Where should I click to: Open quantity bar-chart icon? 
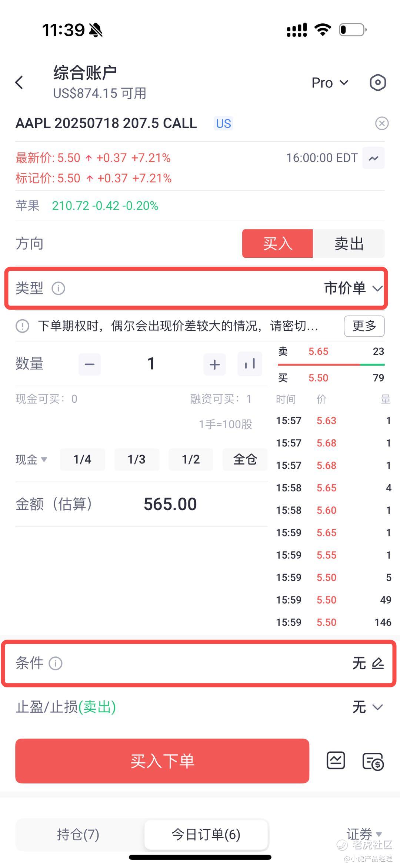250,364
